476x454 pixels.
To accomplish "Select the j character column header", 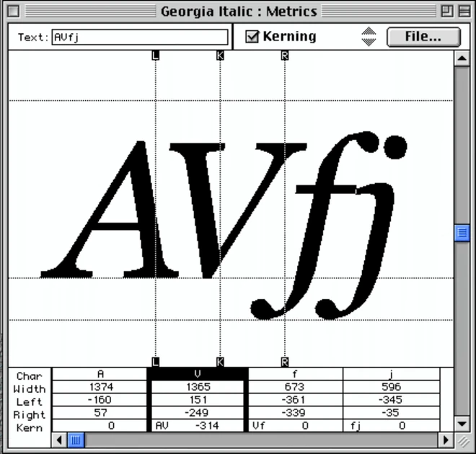I will click(x=392, y=374).
